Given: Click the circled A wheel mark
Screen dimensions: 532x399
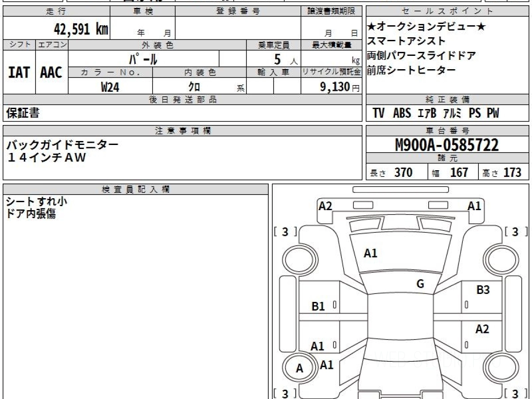Looking at the screenshot, I should click(x=300, y=368).
